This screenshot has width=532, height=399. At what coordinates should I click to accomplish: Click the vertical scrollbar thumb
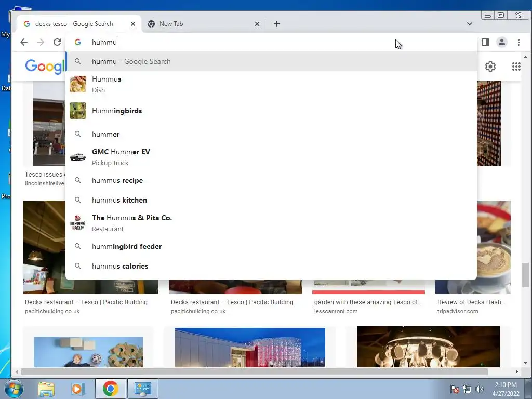click(x=525, y=275)
